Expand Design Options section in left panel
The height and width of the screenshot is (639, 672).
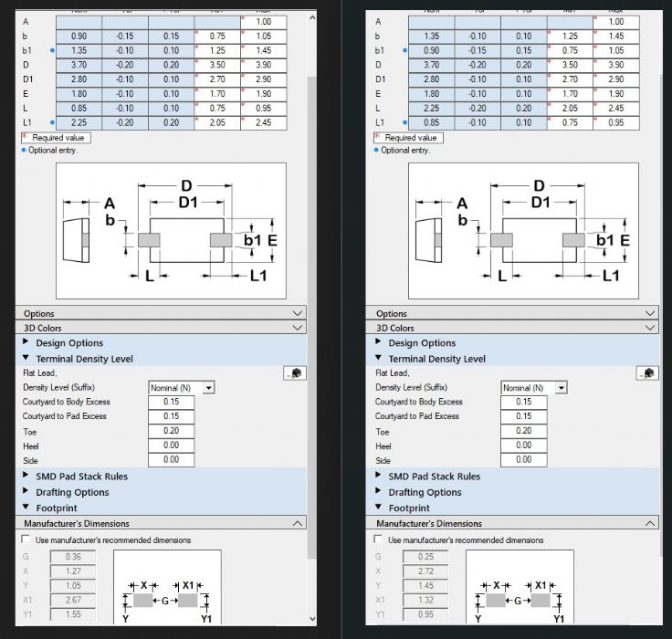26,343
